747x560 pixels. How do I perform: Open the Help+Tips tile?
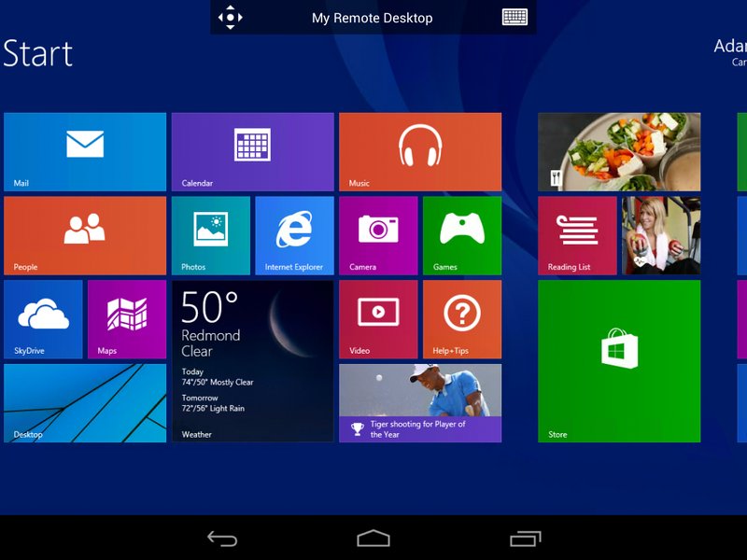tap(462, 319)
